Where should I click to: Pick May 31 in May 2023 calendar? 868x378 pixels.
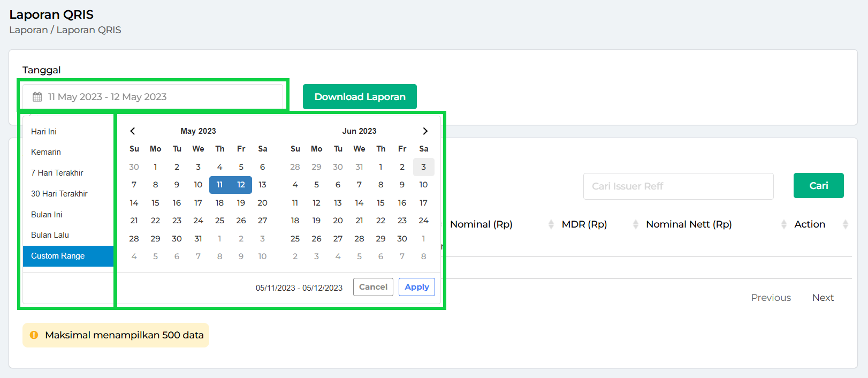[199, 239]
